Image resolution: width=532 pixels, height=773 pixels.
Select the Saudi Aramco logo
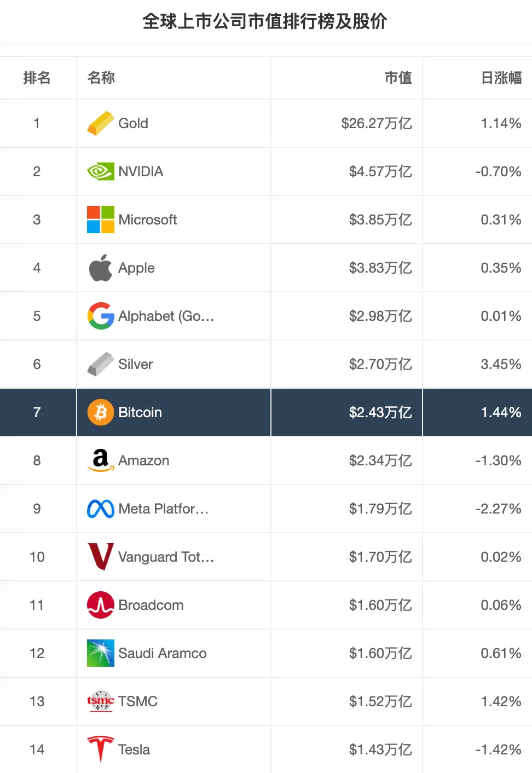tap(100, 653)
